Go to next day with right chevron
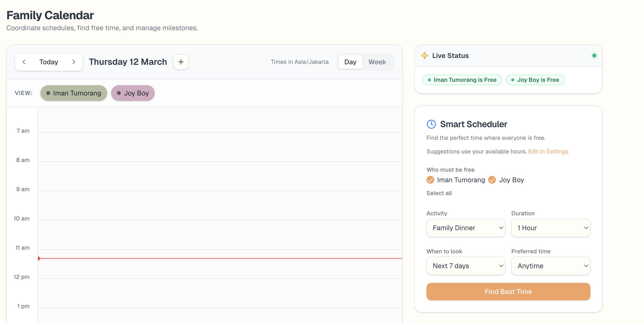The image size is (644, 323). coord(74,62)
